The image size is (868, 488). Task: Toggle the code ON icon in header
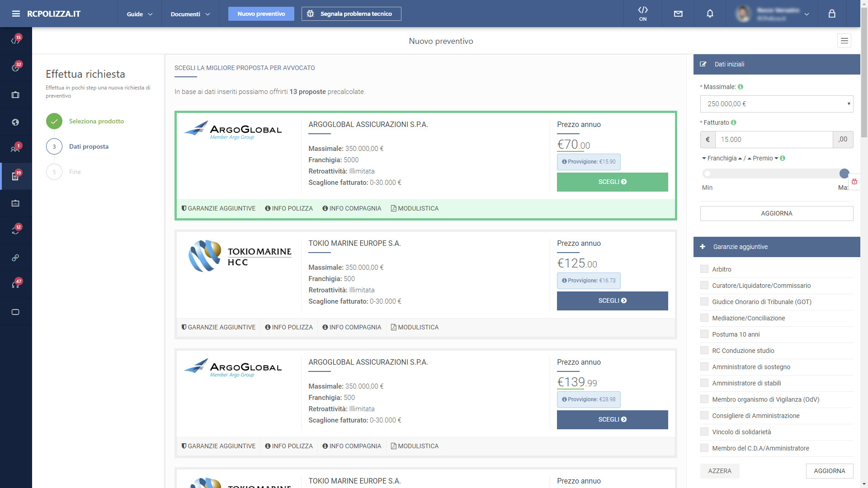point(643,14)
